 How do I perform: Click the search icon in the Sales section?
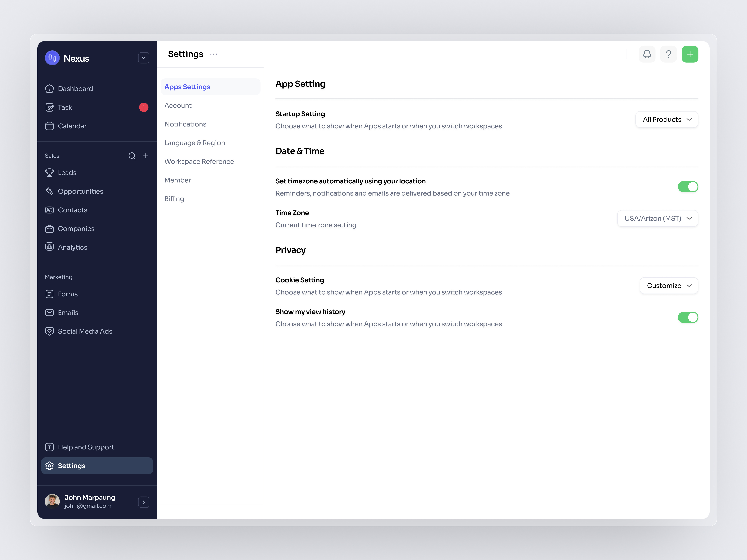pyautogui.click(x=132, y=156)
